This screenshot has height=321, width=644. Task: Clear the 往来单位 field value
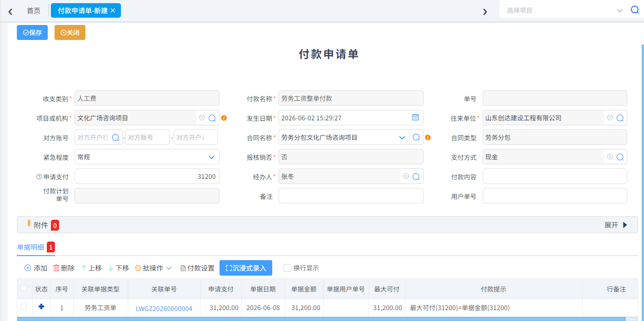[610, 118]
